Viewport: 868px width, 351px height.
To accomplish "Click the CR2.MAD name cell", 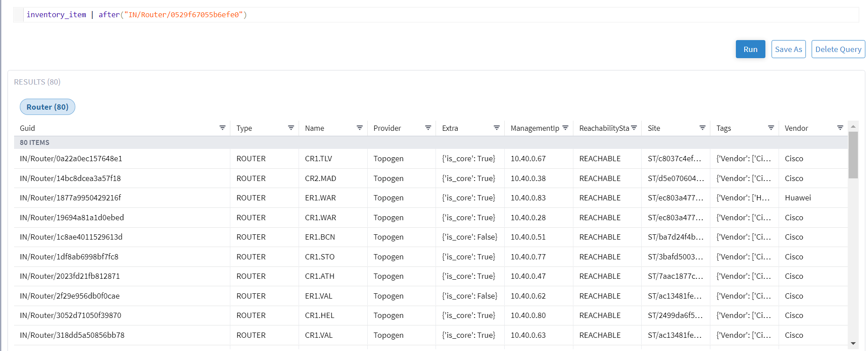I will point(321,178).
